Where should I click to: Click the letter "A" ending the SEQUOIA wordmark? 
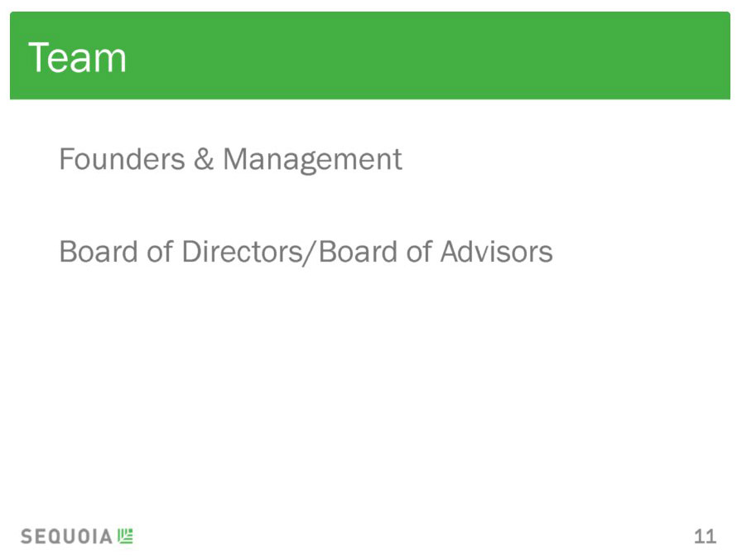(x=106, y=537)
